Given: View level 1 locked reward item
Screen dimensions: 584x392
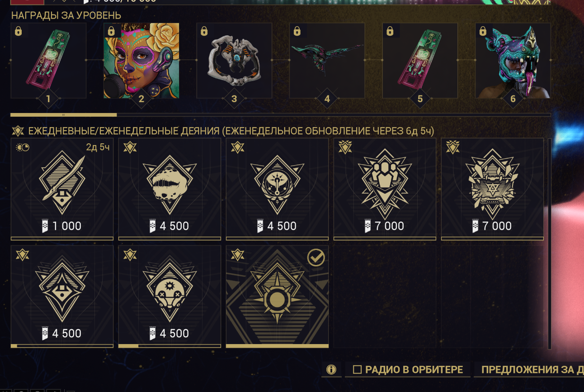Looking at the screenshot, I should pos(48,61).
